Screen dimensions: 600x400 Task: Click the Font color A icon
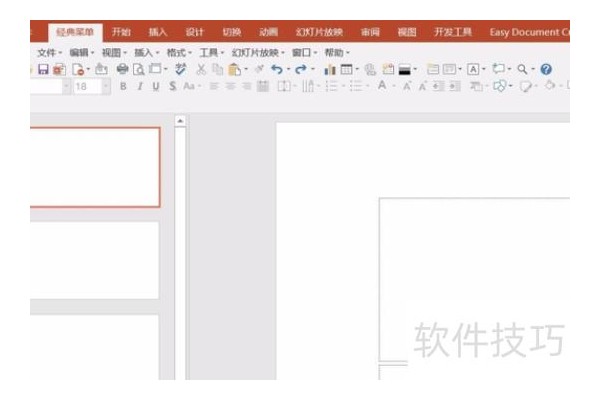point(382,85)
